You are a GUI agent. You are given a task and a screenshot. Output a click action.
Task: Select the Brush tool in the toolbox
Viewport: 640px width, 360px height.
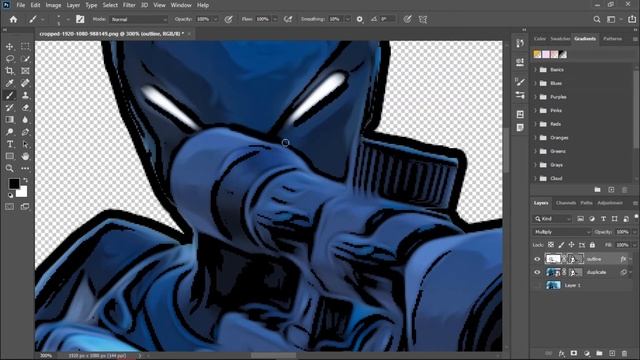pyautogui.click(x=9, y=96)
